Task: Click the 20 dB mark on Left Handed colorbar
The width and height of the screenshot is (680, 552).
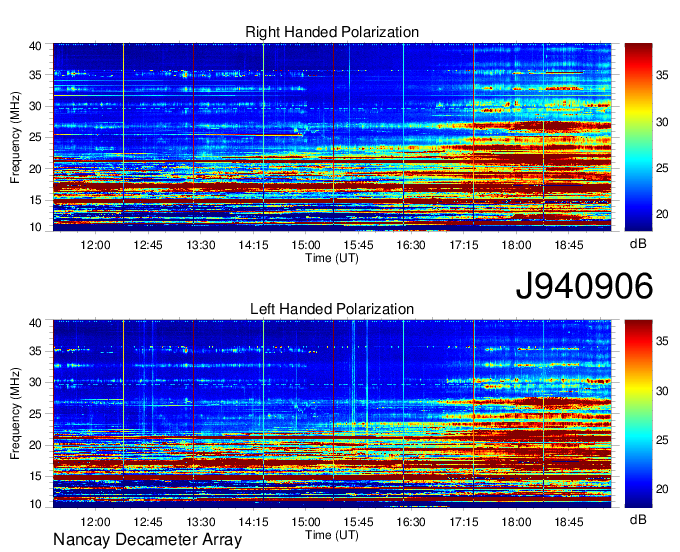Action: pyautogui.click(x=662, y=489)
